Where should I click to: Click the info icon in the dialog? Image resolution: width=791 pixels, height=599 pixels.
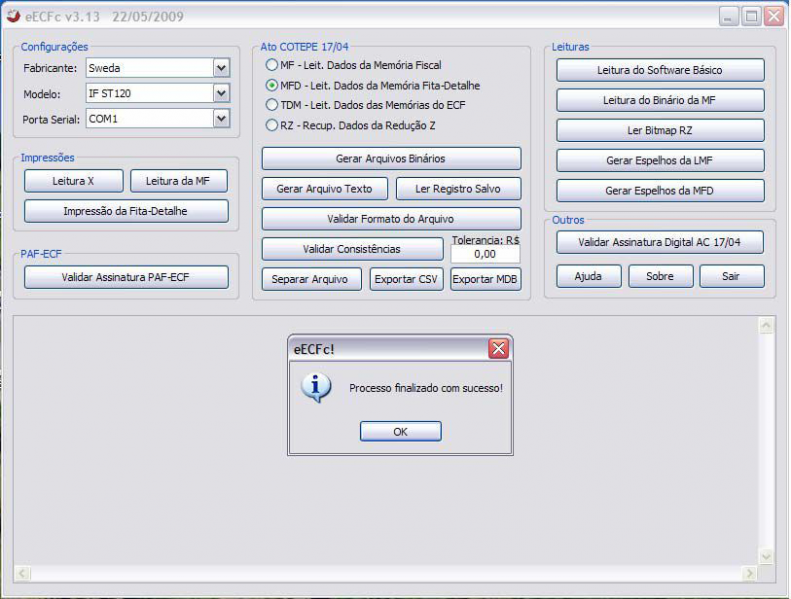click(316, 387)
